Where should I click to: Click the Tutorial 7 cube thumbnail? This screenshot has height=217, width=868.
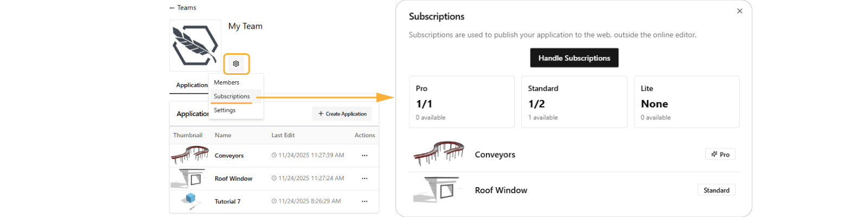(190, 199)
